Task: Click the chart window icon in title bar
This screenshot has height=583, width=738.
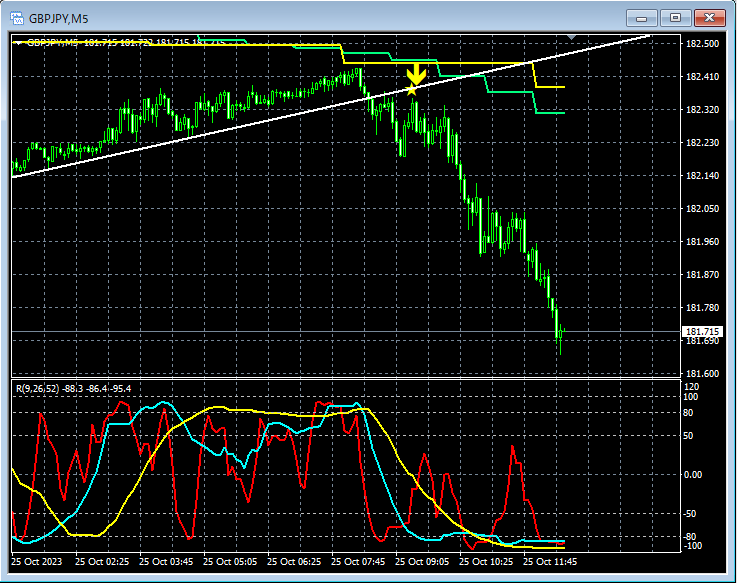Action: 17,18
